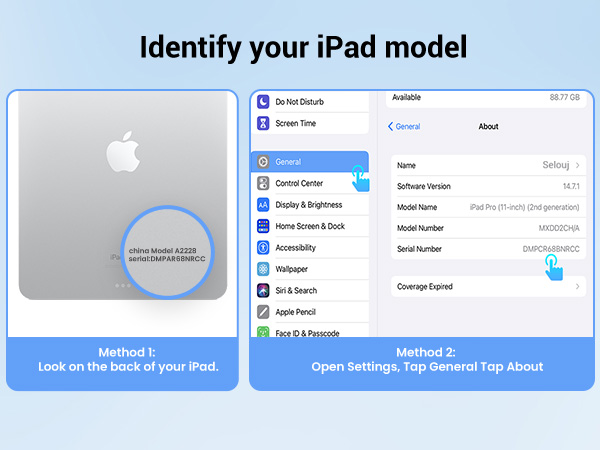Screen dimensions: 600x450
Task: Click the Screen Time hourglass icon
Action: click(x=263, y=123)
